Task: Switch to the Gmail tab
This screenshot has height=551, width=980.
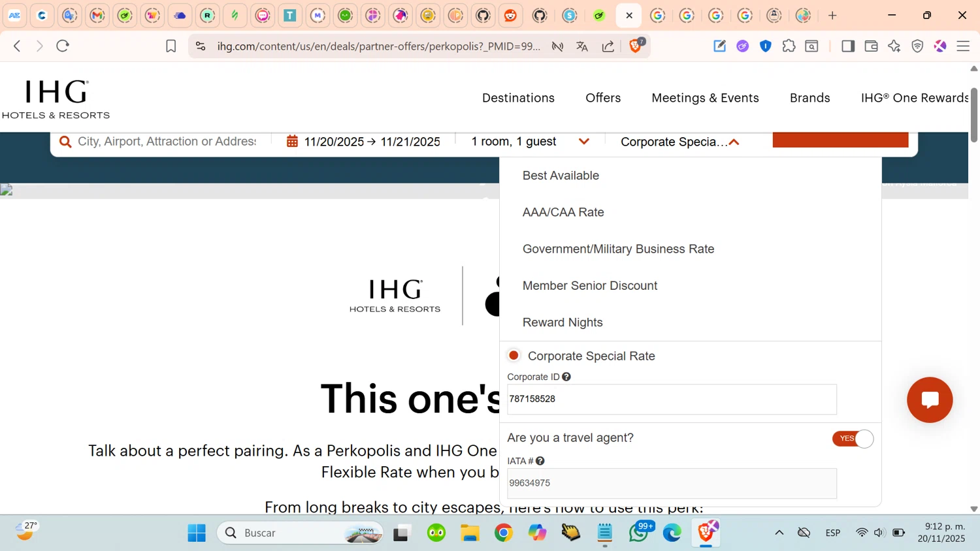Action: 97,16
